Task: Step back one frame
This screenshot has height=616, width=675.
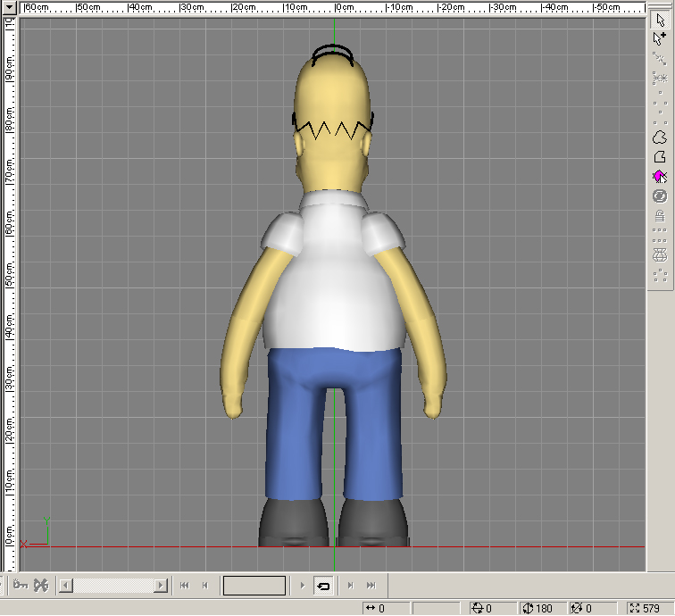Action: click(205, 586)
